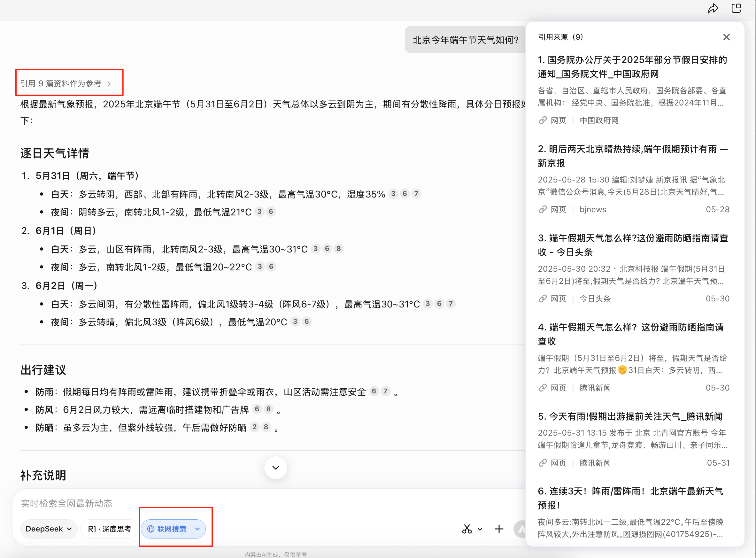Close the citation sources panel
Image resolution: width=756 pixels, height=558 pixels.
pyautogui.click(x=726, y=37)
